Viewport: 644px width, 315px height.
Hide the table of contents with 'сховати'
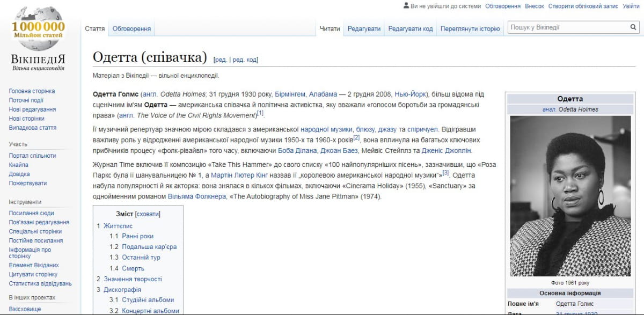pos(148,214)
